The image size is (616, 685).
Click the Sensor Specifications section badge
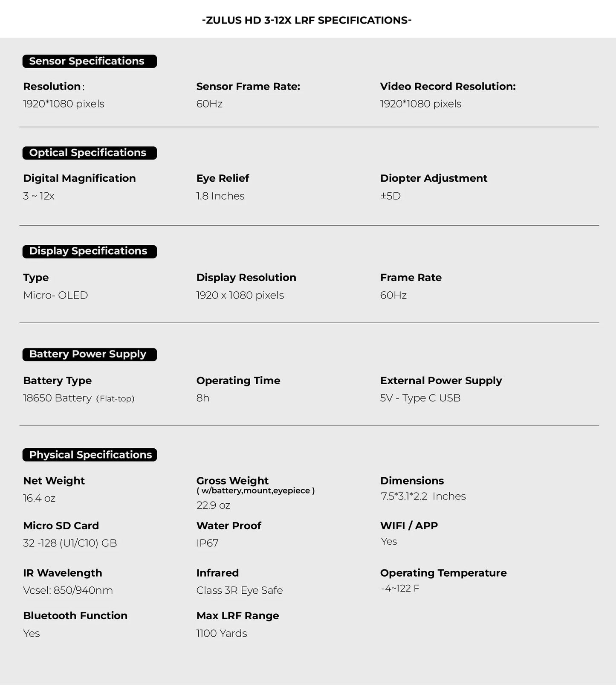[90, 61]
